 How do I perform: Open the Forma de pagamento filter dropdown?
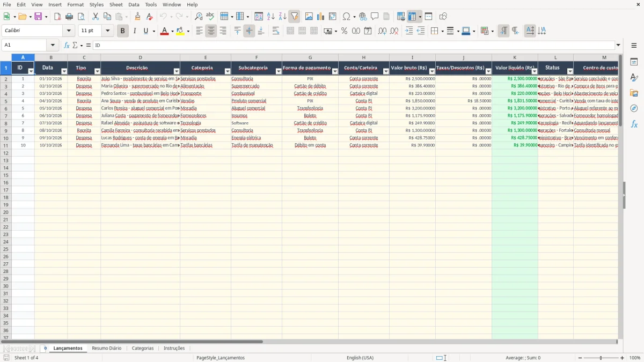click(335, 71)
